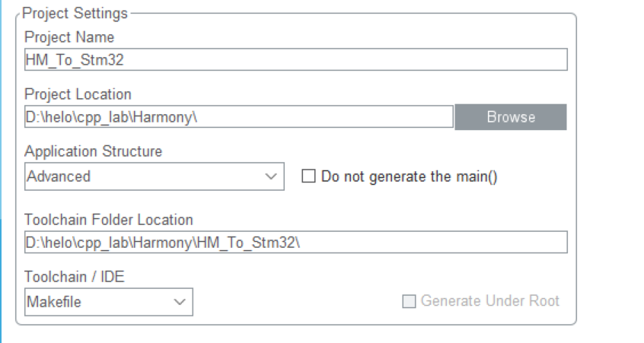Click the Toolchain Folder Location field

pyautogui.click(x=295, y=242)
